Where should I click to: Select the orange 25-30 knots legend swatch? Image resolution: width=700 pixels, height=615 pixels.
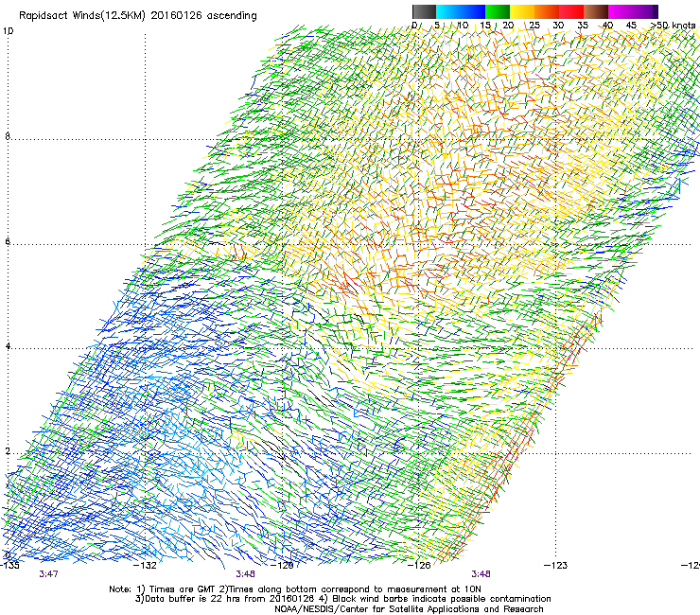click(547, 11)
